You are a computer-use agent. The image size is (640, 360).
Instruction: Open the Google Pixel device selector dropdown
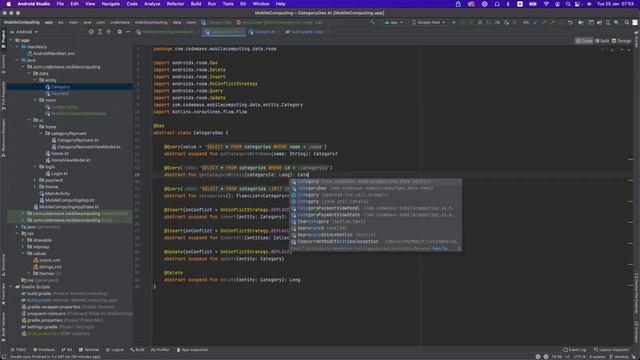(x=429, y=22)
